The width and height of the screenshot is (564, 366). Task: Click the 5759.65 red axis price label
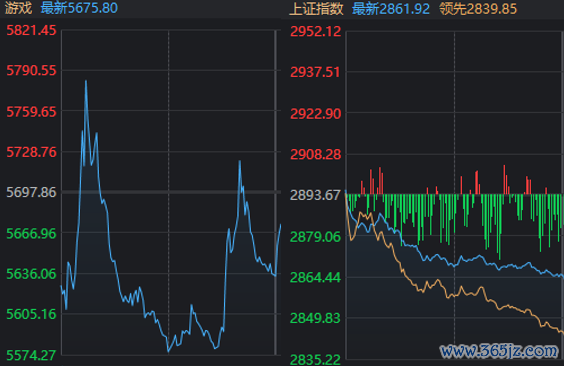point(32,112)
